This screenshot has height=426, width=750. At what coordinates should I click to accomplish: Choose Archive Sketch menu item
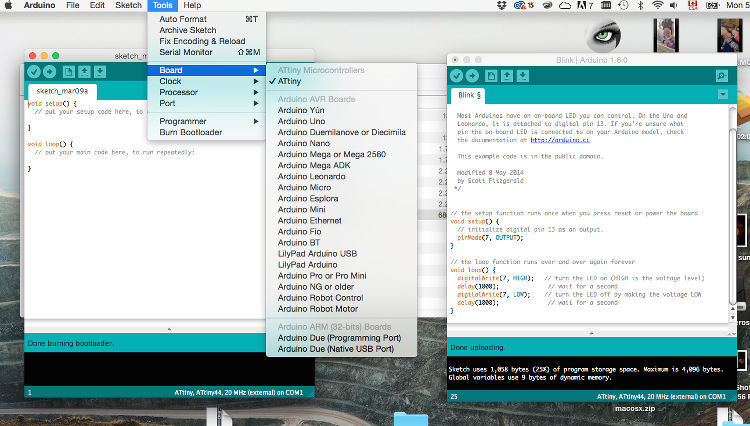(x=207, y=30)
